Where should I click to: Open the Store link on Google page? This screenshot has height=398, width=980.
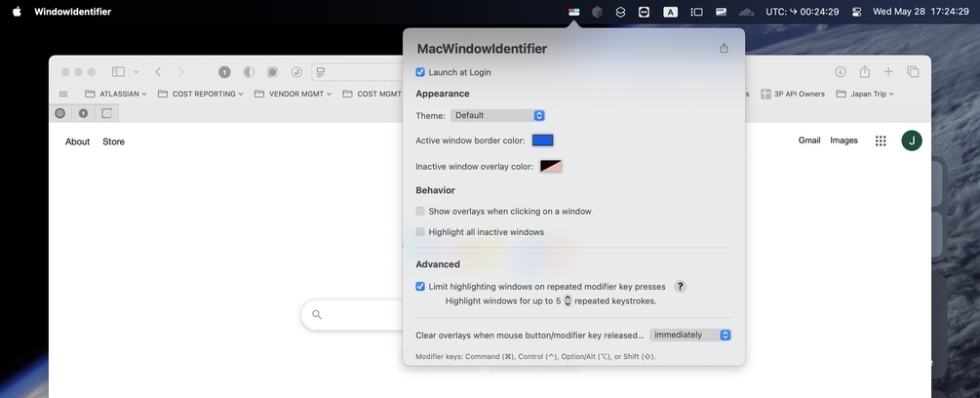coord(114,141)
